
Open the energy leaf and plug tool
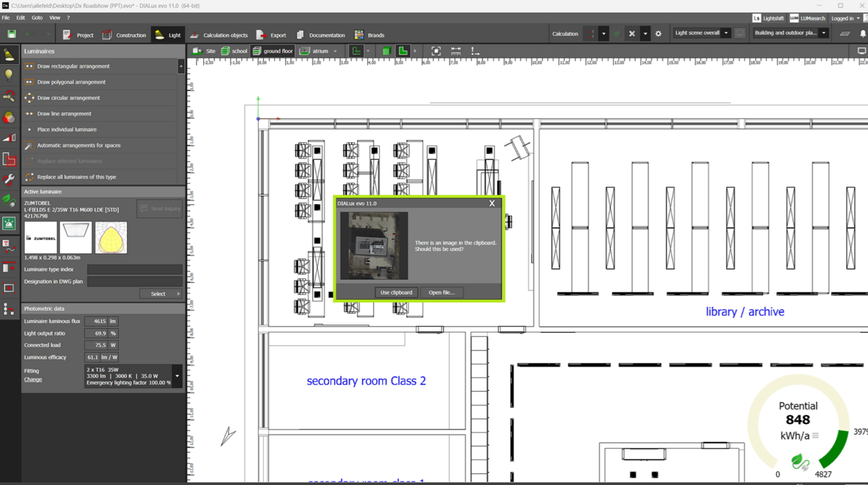coord(9,201)
